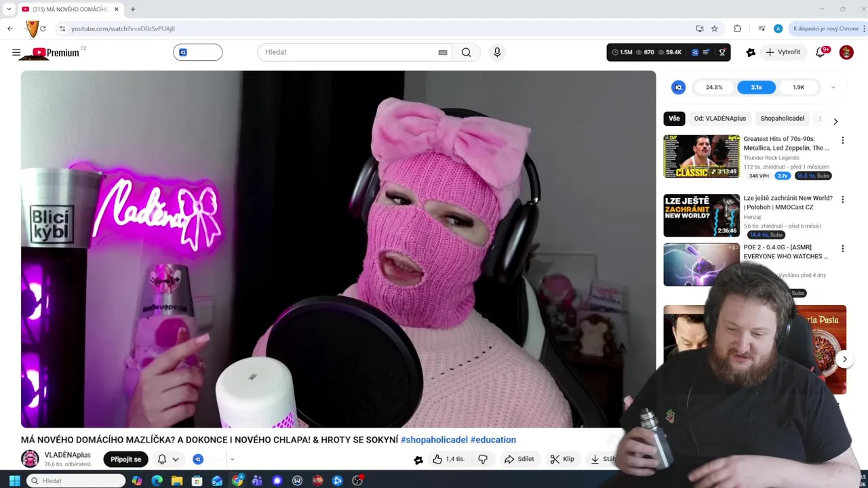Open a new browser tab

(x=133, y=9)
